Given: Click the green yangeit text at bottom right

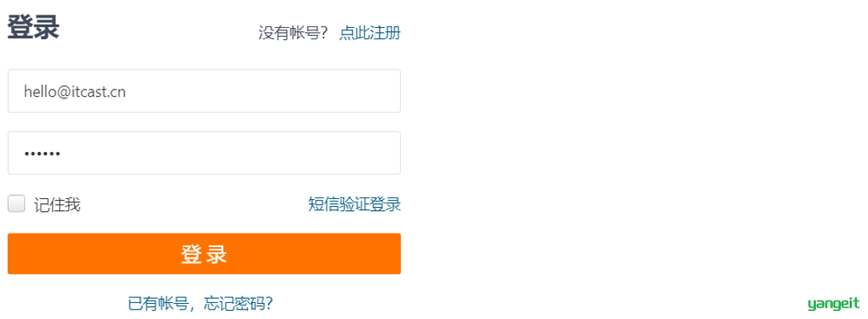Looking at the screenshot, I should (833, 304).
